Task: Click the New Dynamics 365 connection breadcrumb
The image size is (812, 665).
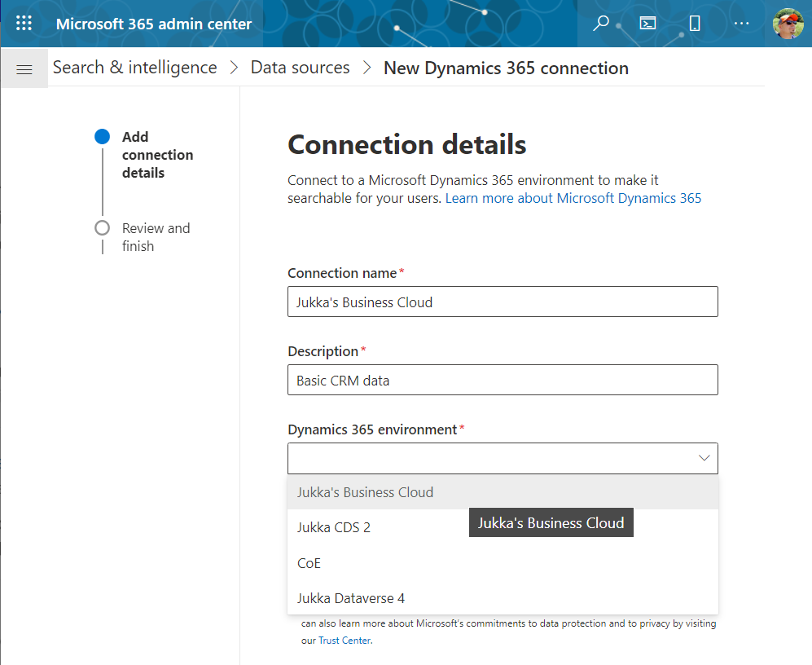Action: coord(506,68)
